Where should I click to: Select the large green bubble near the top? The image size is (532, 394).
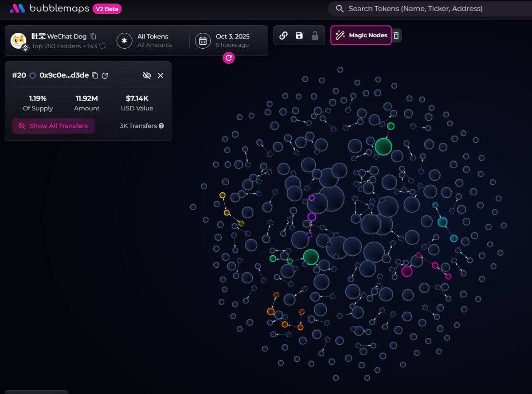click(x=383, y=147)
